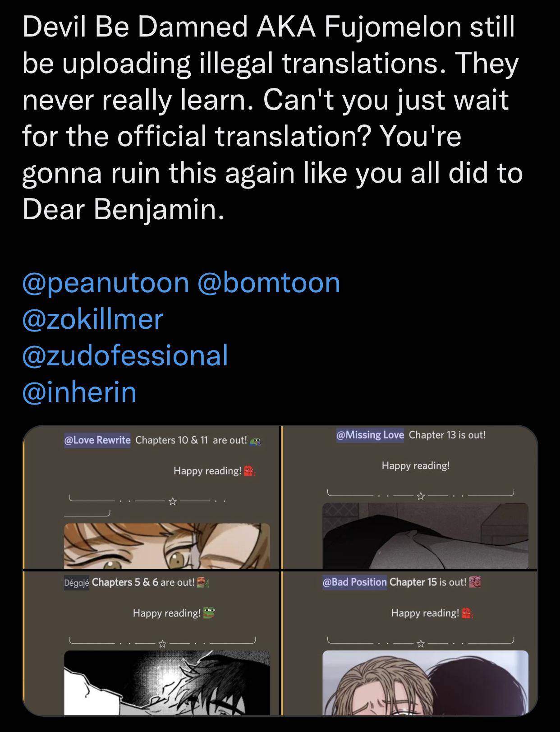This screenshot has width=560, height=732.
Task: Select the Dégajé role tag
Action: 76,583
